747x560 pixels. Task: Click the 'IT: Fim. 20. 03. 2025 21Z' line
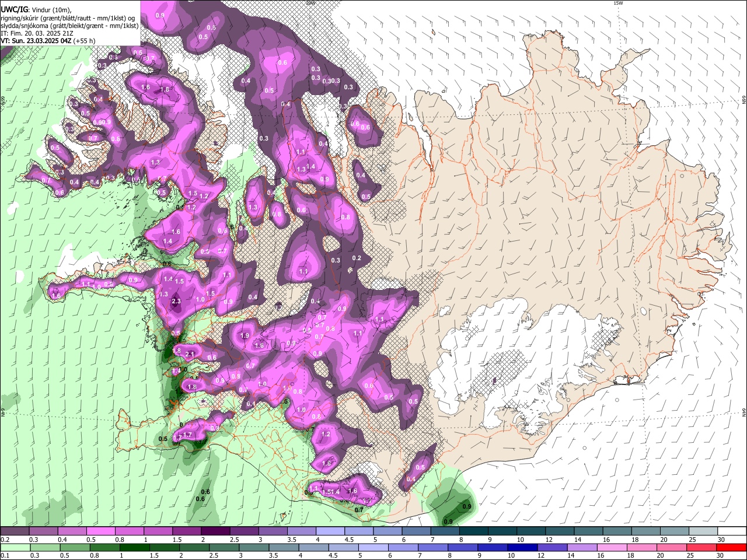pyautogui.click(x=37, y=33)
